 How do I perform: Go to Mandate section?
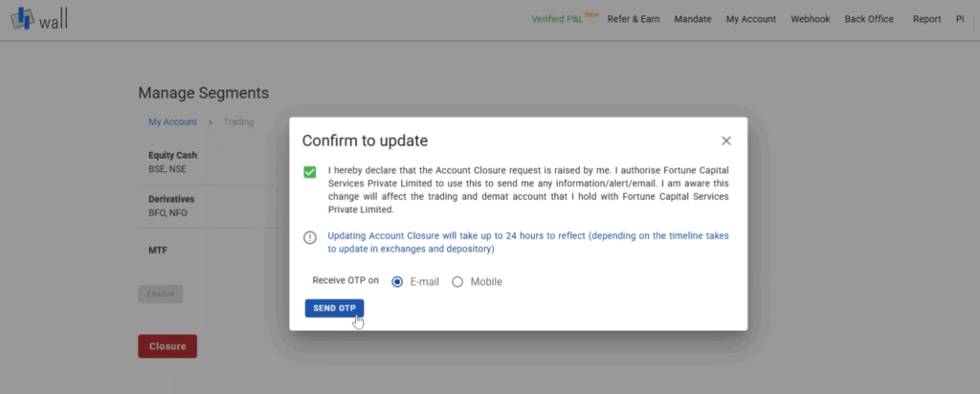693,19
